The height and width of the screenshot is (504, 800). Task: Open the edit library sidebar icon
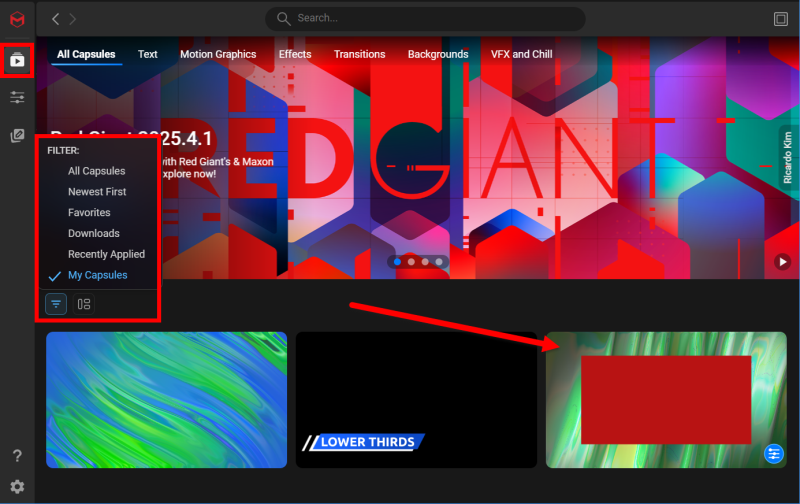[17, 136]
